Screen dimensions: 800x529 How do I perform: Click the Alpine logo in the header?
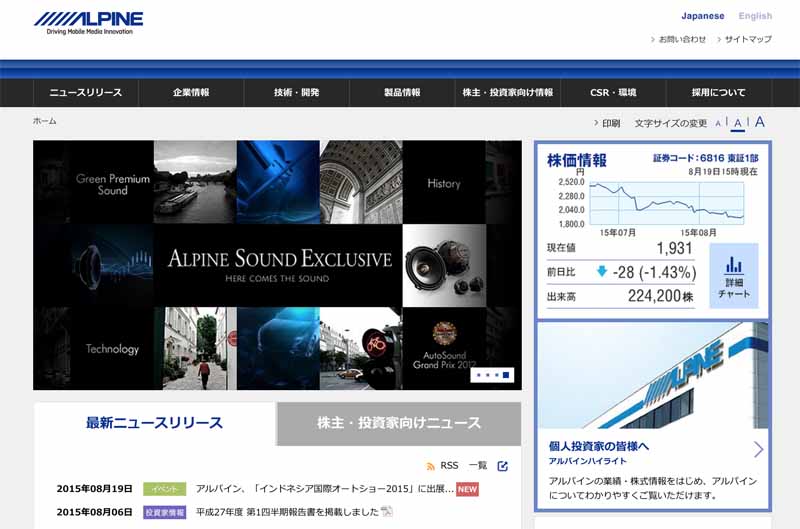88,23
